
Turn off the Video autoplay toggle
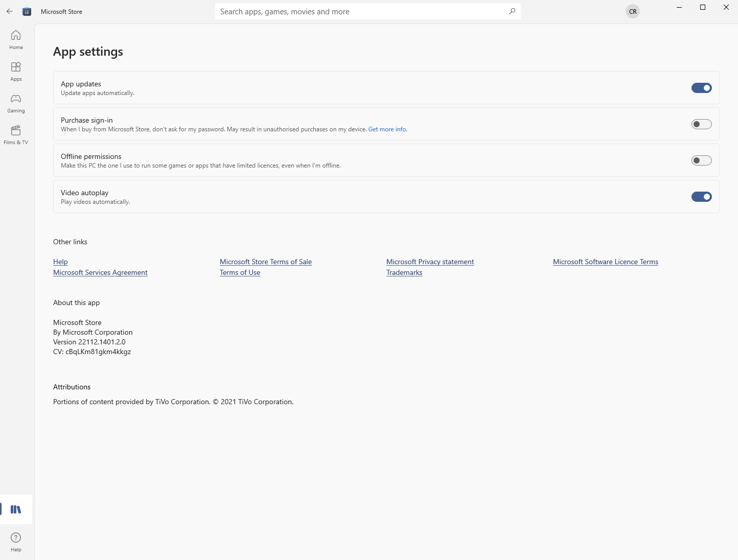(702, 197)
